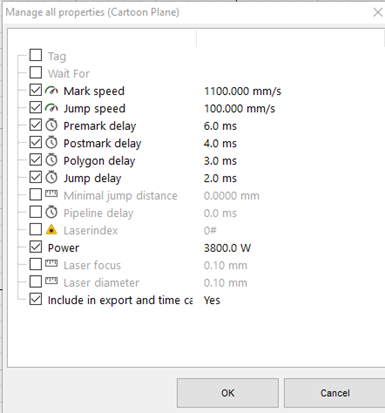Screen dimensions: 385x413
Task: Click the Premark delay clock icon
Action: pos(51,125)
